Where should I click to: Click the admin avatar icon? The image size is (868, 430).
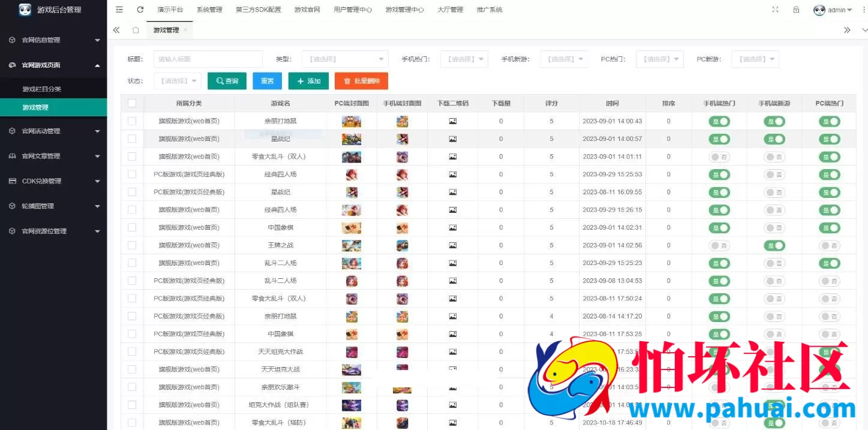[x=819, y=10]
